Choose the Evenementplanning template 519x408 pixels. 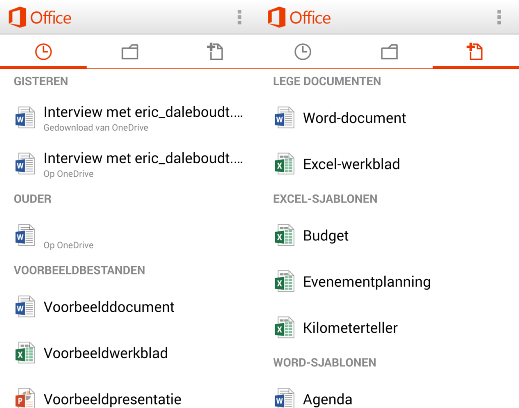point(389,282)
